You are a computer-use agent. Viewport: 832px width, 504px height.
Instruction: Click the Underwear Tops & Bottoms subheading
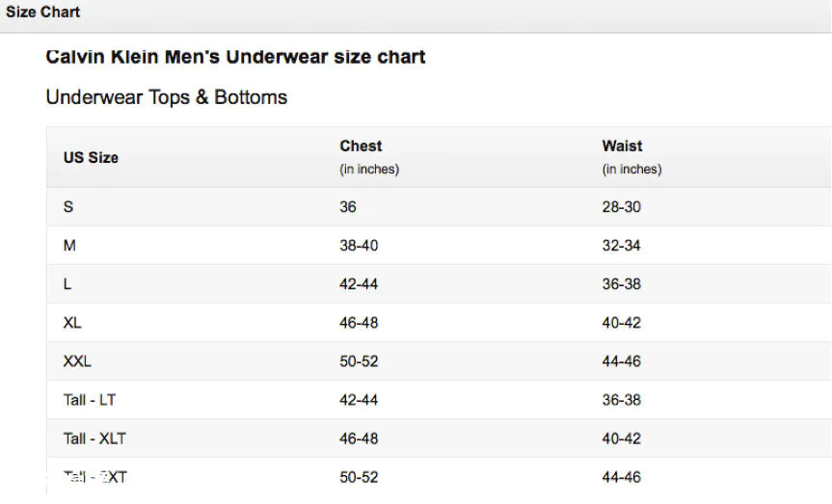(x=167, y=97)
